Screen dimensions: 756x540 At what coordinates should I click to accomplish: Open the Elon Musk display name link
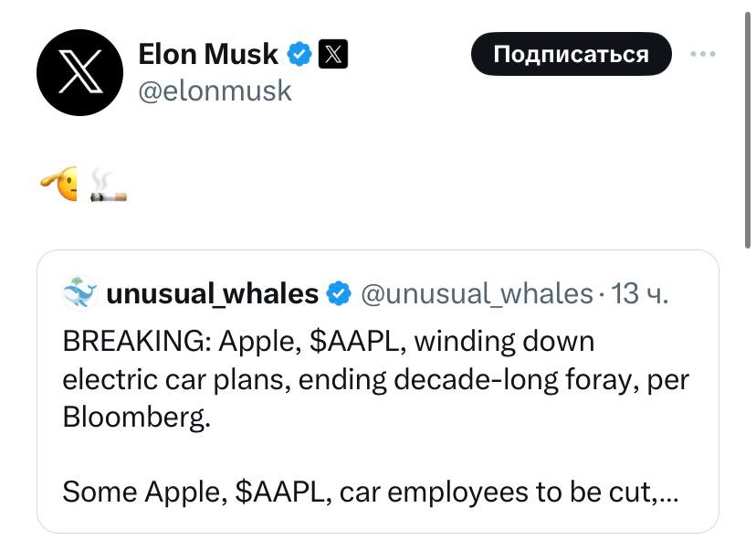(208, 55)
